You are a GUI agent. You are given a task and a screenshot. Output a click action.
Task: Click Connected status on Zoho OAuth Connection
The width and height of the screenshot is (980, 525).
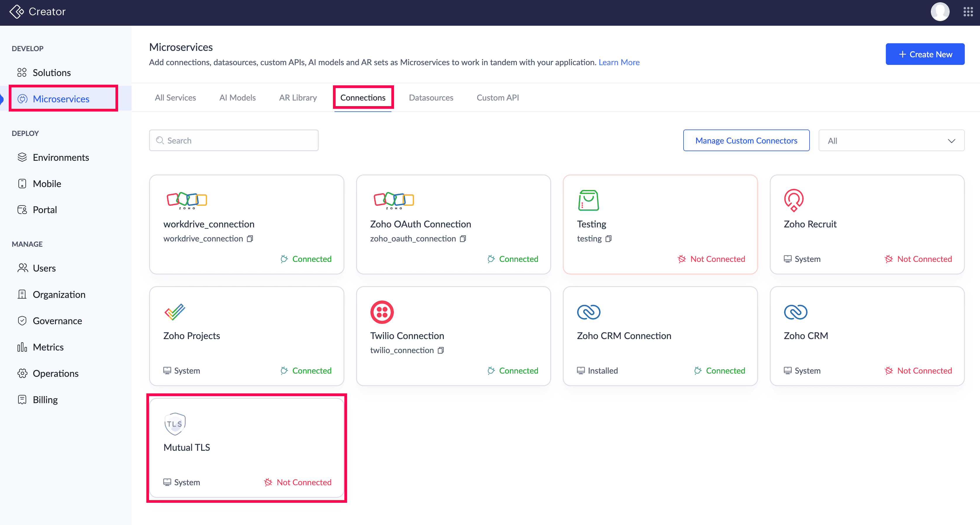[x=513, y=259]
